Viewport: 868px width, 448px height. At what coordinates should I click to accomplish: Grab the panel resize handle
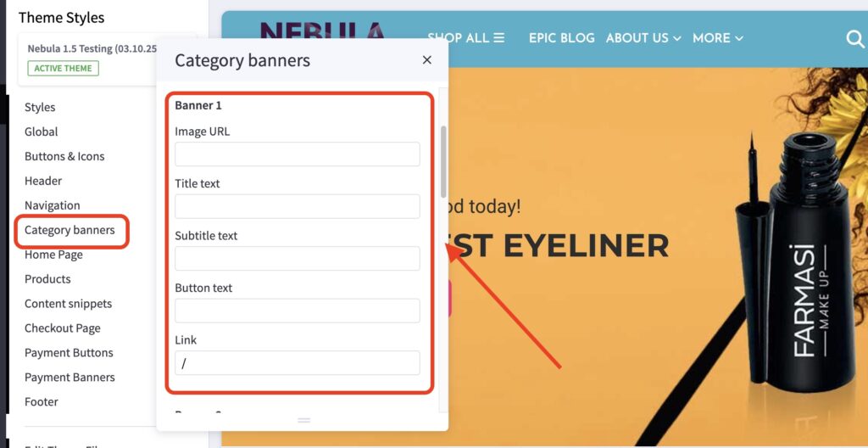[303, 420]
